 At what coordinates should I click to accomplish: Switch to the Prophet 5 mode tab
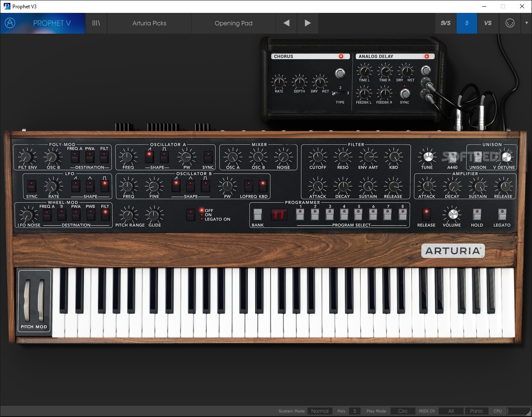[x=467, y=23]
